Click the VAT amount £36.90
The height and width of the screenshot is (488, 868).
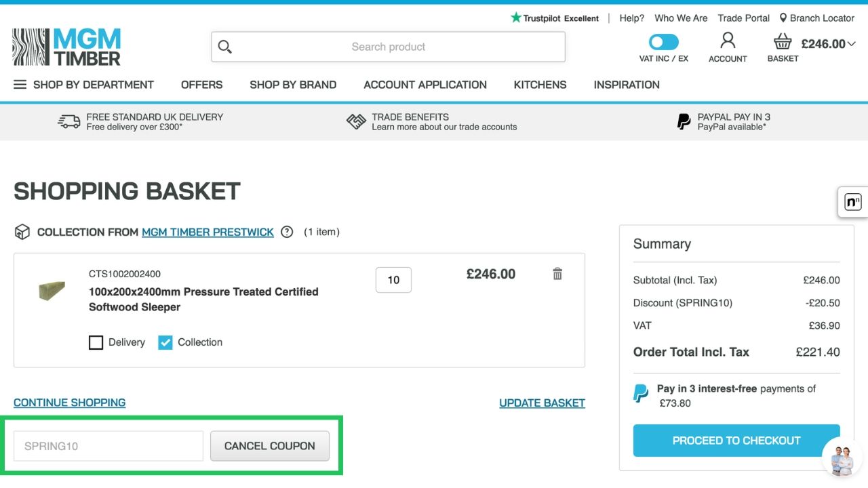tap(824, 325)
